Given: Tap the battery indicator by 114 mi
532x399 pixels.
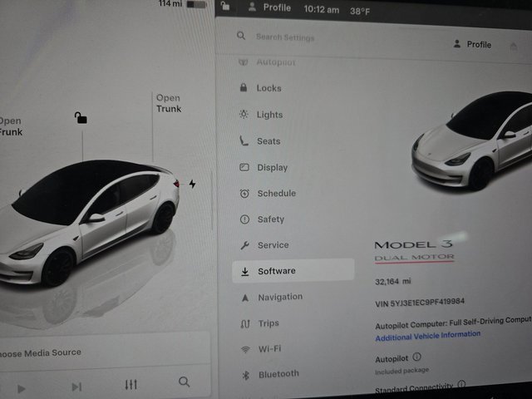Looking at the screenshot, I should point(196,5).
